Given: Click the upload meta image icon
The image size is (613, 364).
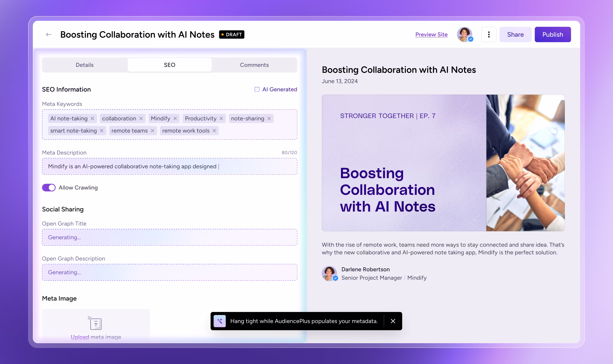Looking at the screenshot, I should point(95,323).
